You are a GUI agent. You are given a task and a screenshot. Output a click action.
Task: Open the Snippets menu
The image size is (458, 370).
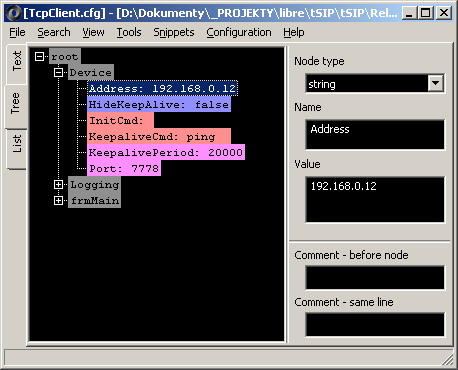174,32
